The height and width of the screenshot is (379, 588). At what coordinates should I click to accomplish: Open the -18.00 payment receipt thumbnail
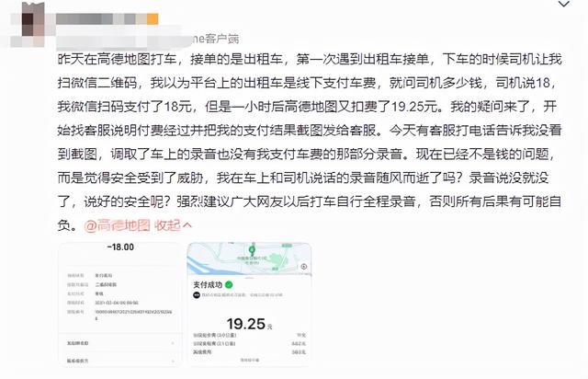[120, 304]
